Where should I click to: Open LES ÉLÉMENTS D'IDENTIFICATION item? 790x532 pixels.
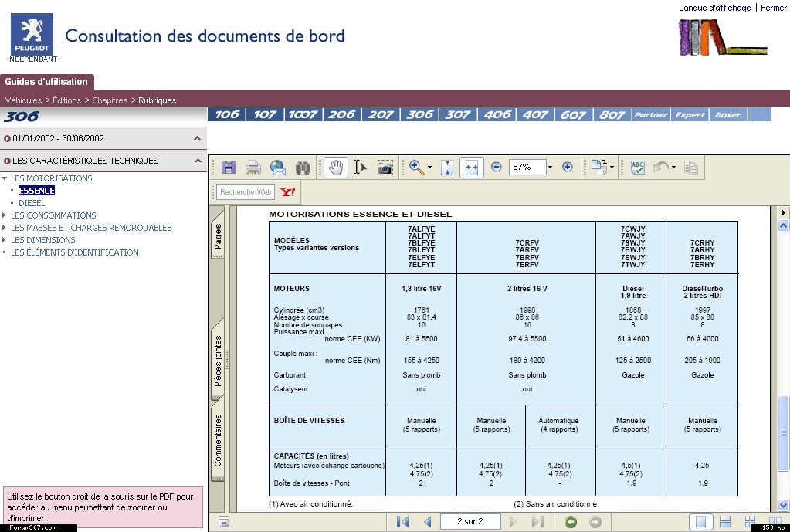tap(75, 252)
